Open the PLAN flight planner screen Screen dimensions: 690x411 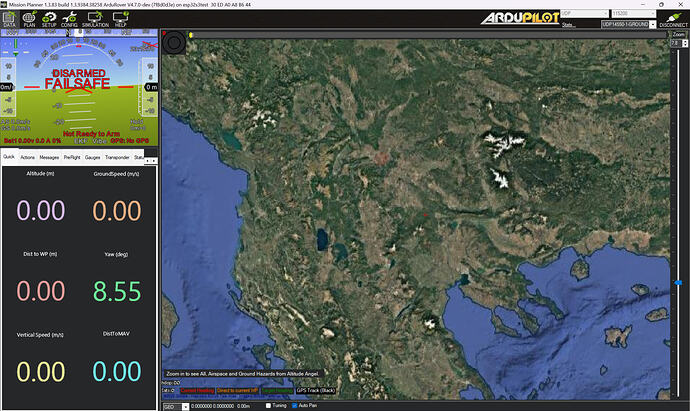coord(29,19)
